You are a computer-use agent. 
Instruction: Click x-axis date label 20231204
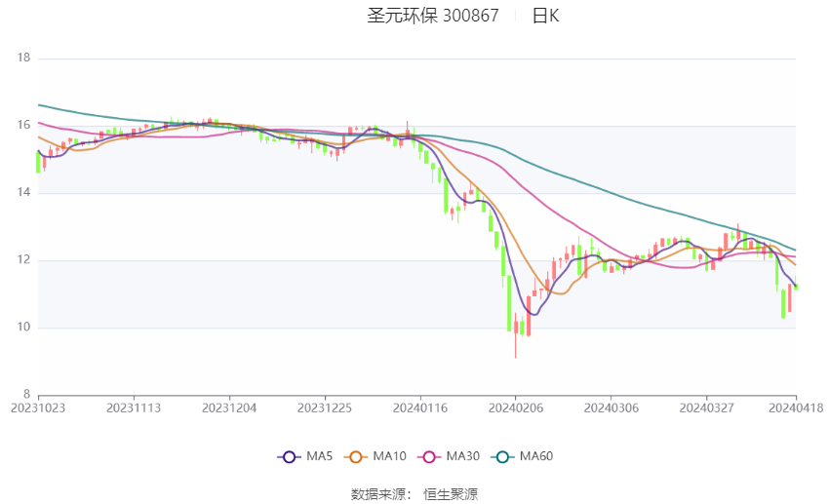pos(229,408)
